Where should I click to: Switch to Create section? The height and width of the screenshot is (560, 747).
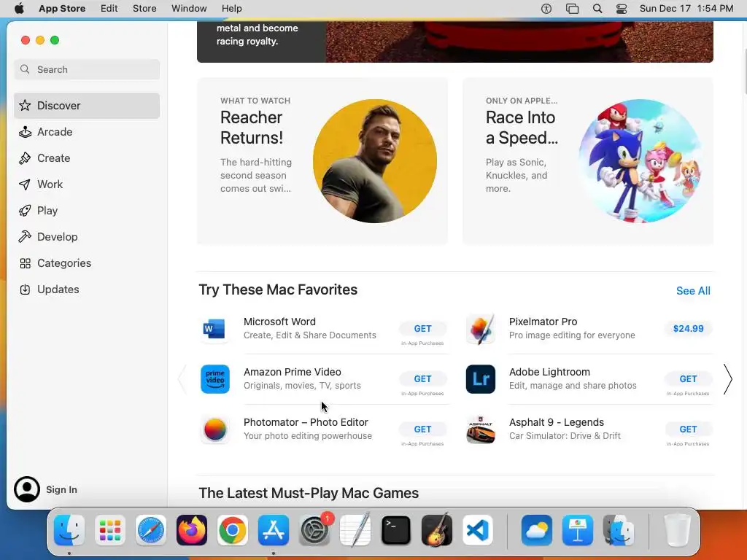tap(87, 158)
